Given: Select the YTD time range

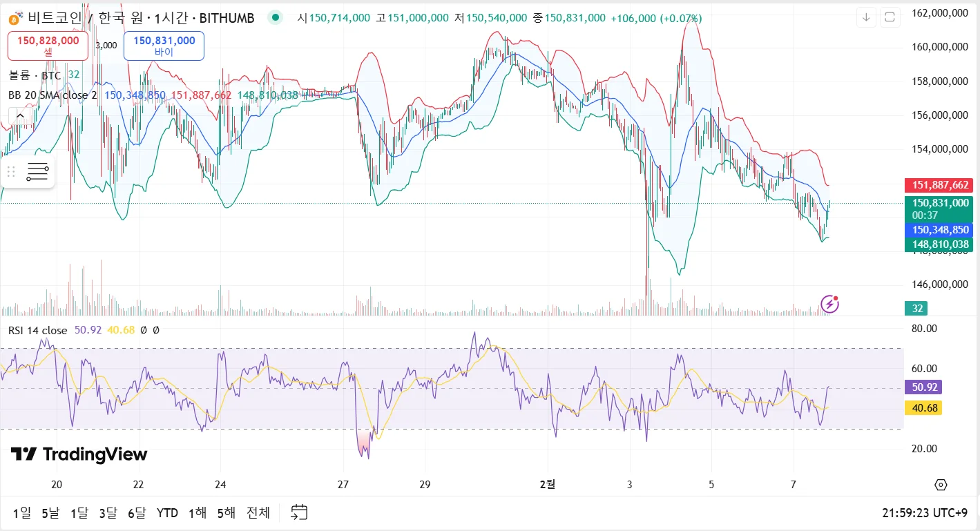Looking at the screenshot, I should coord(167,513).
